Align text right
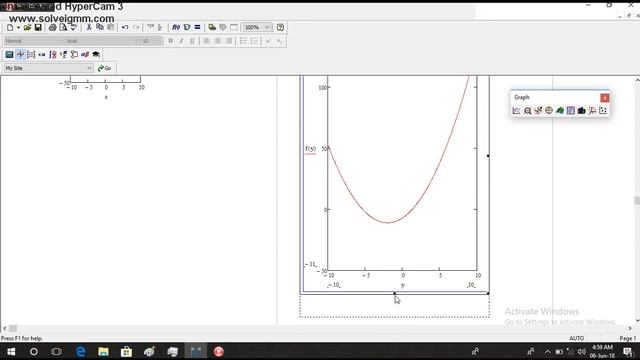The height and width of the screenshot is (360, 640). [229, 41]
